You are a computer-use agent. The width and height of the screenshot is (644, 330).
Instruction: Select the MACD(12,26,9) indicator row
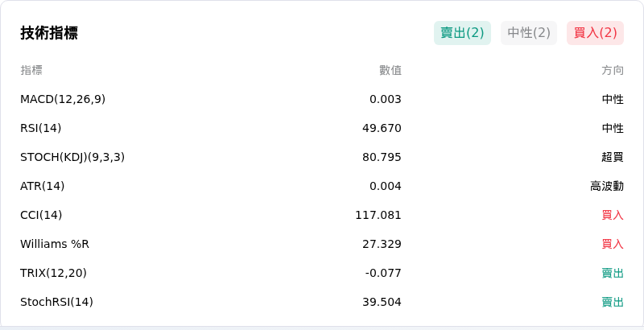(322, 99)
